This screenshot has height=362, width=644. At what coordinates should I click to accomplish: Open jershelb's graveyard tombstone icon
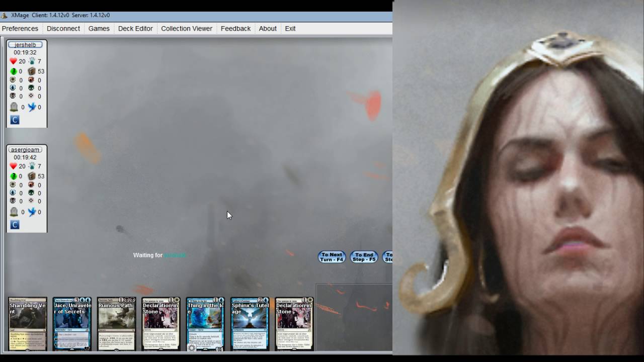(14, 107)
